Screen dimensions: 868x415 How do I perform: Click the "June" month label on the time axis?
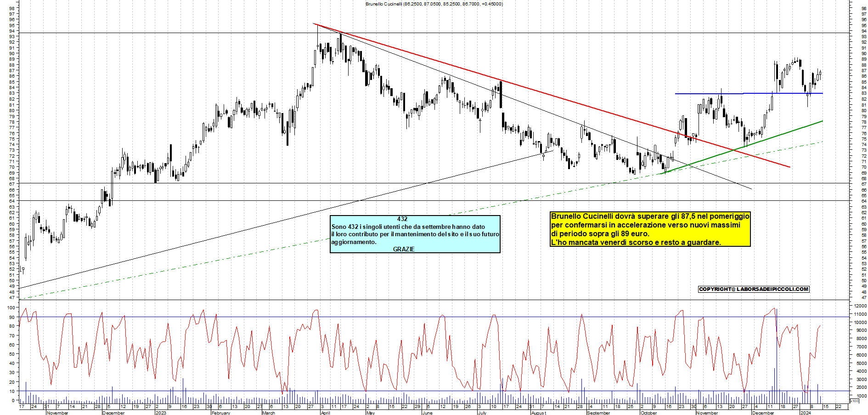tap(428, 413)
